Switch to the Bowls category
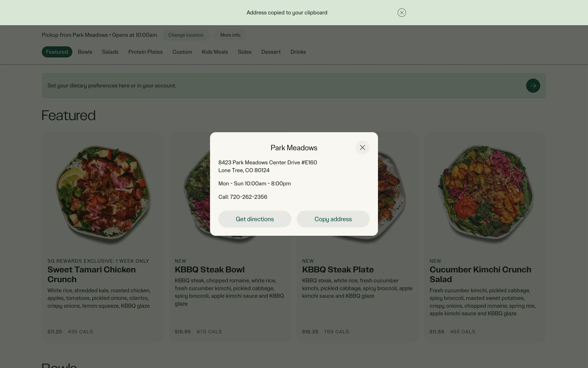The image size is (588, 368). (x=85, y=52)
